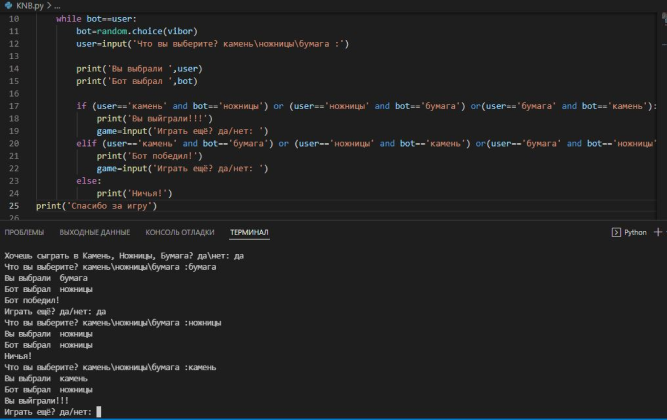667x420 pixels.
Task: Click line number 17 in the gutter
Action: [13, 106]
